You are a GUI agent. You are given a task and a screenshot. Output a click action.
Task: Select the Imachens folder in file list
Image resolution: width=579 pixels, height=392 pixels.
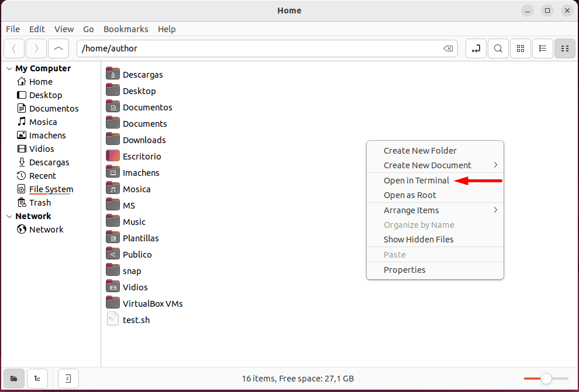133,172
